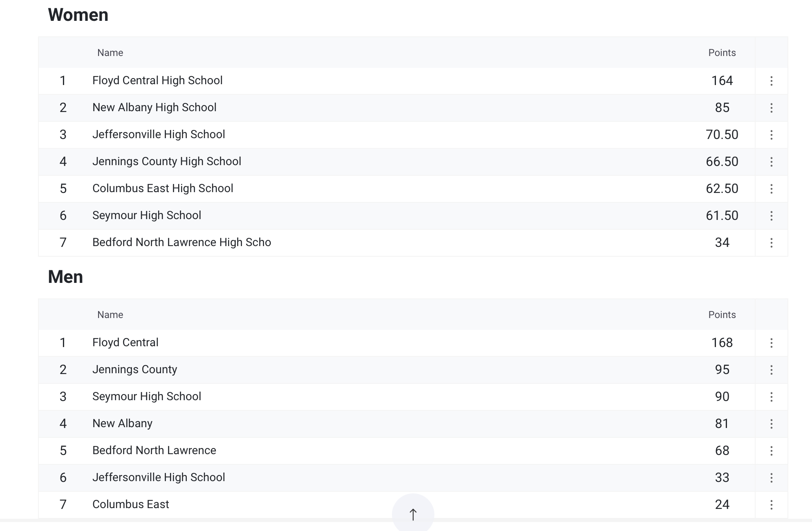Select Bedford North Lawrence in Men standings
This screenshot has width=812, height=531.
click(x=154, y=450)
